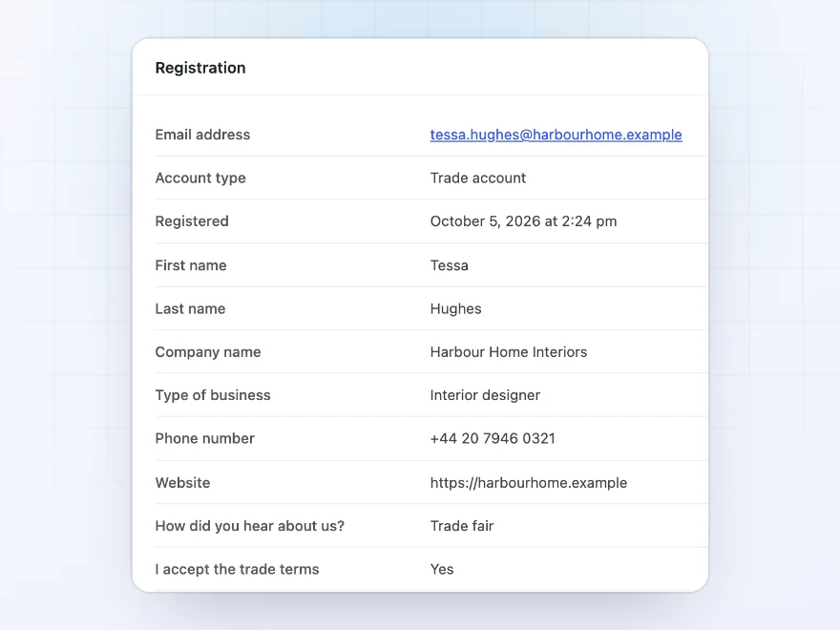
Task: Select the 'Website' label
Action: point(182,483)
